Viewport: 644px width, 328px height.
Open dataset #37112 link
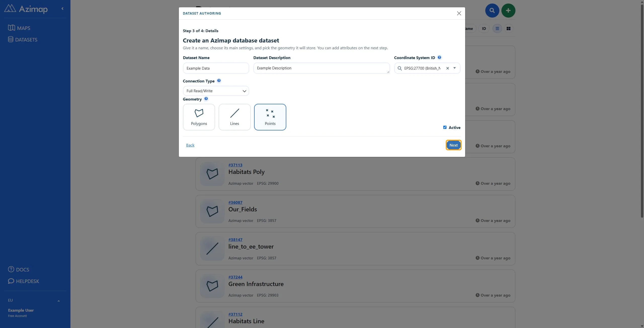[x=235, y=314]
